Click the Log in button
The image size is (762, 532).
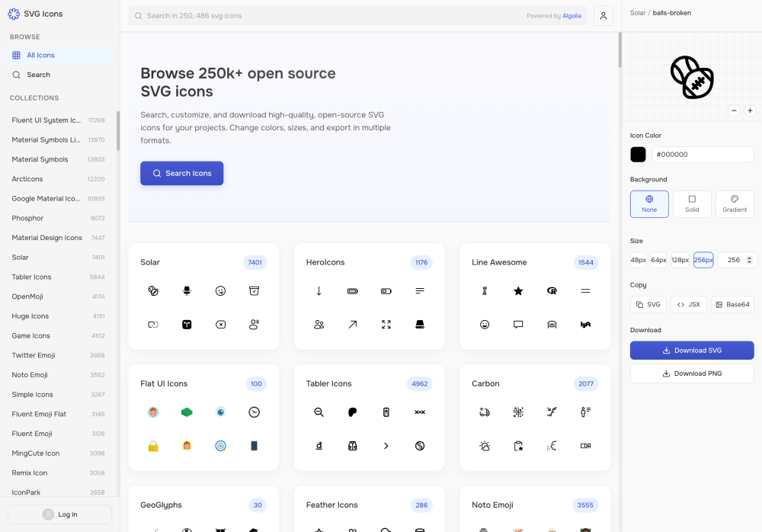point(59,514)
